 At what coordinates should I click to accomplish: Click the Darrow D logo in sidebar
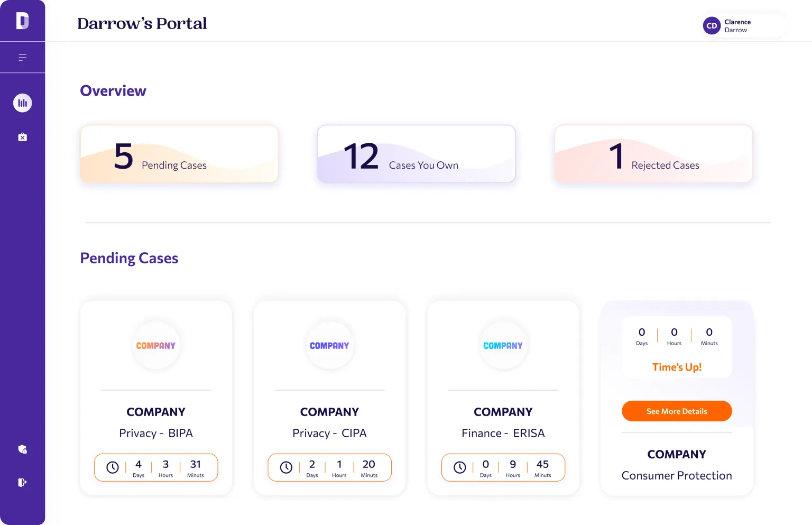coord(22,21)
